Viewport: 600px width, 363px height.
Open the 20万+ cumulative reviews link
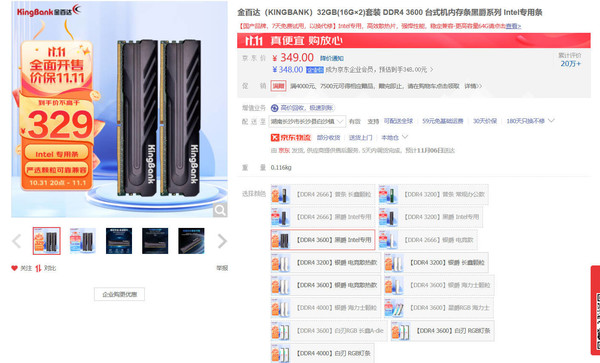(x=570, y=63)
